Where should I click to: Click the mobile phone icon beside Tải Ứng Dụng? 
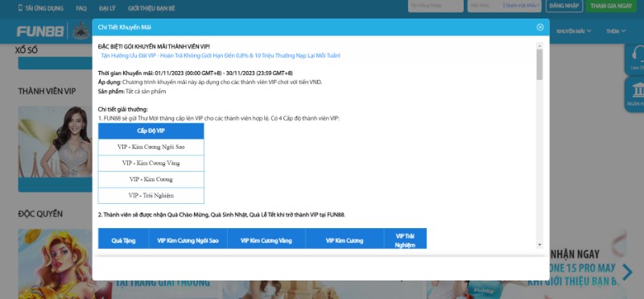tap(20, 8)
